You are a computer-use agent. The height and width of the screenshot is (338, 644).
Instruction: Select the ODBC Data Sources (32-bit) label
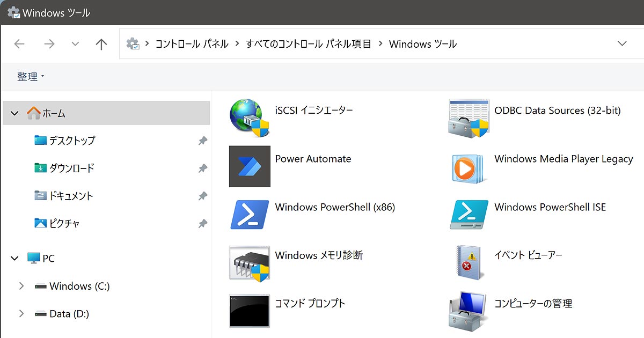pos(558,111)
